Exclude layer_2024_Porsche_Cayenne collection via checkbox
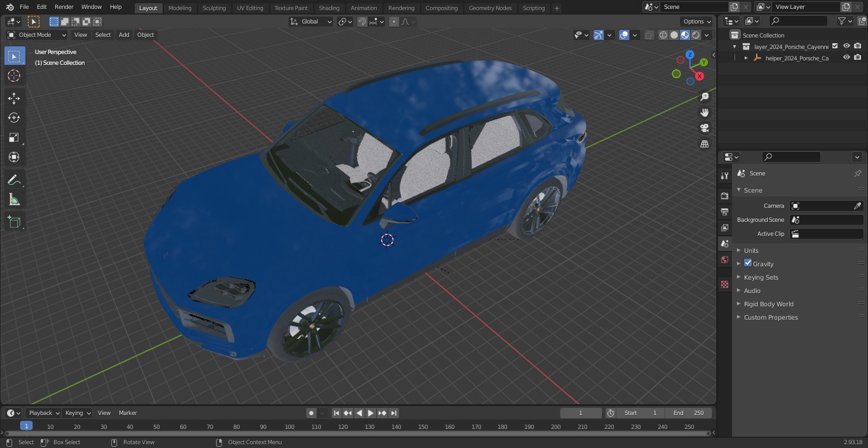This screenshot has height=448, width=868. click(835, 46)
